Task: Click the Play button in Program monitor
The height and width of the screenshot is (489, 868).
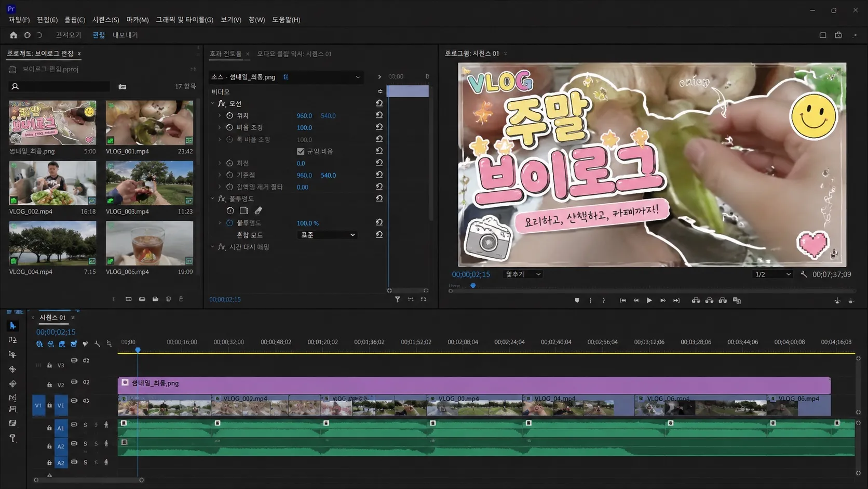Action: (x=649, y=300)
